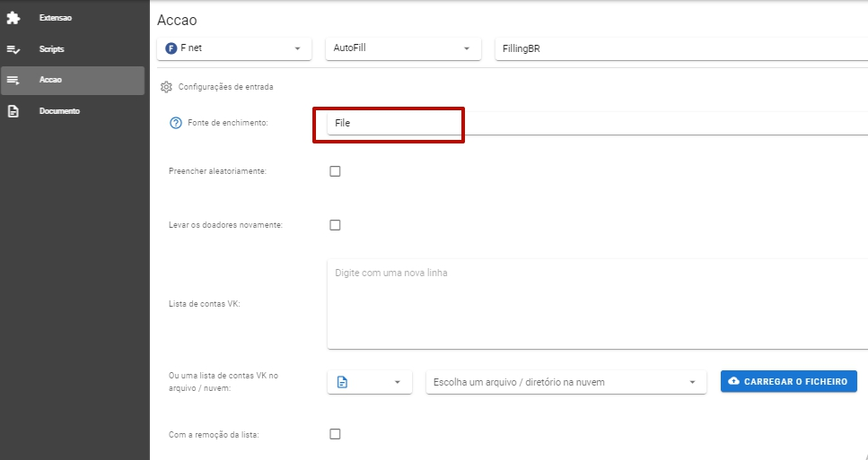868x460 pixels.
Task: Enable the Preencher aleatoriamente checkbox
Action: [x=335, y=171]
